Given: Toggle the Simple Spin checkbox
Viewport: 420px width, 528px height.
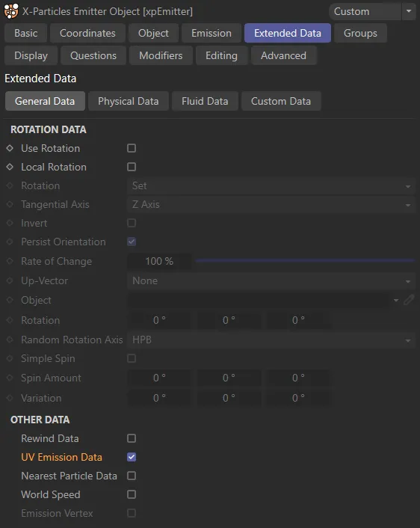Looking at the screenshot, I should (x=132, y=358).
